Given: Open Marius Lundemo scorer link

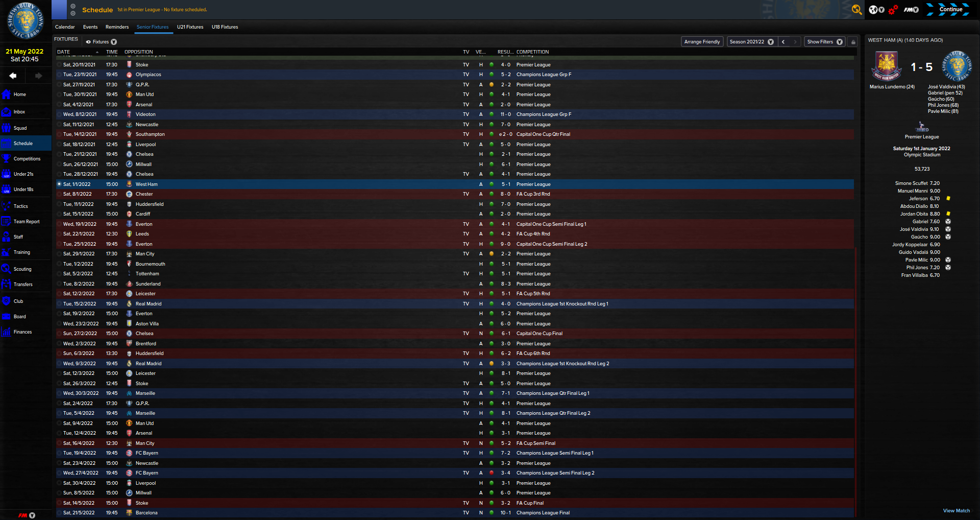Looking at the screenshot, I should click(x=892, y=87).
